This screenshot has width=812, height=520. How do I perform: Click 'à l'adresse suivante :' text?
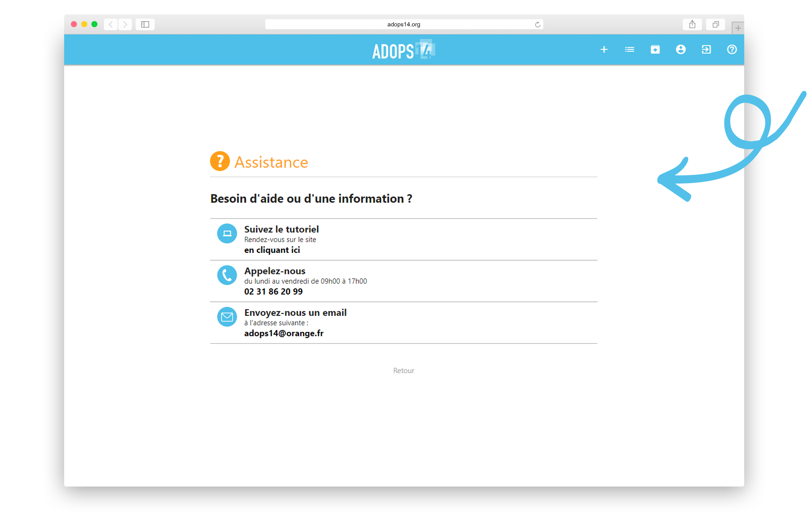[x=276, y=323]
